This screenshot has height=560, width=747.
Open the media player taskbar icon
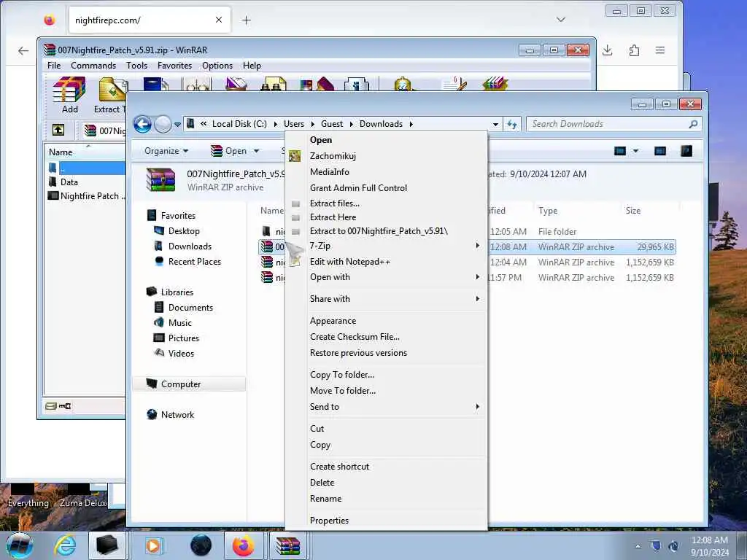click(x=153, y=545)
